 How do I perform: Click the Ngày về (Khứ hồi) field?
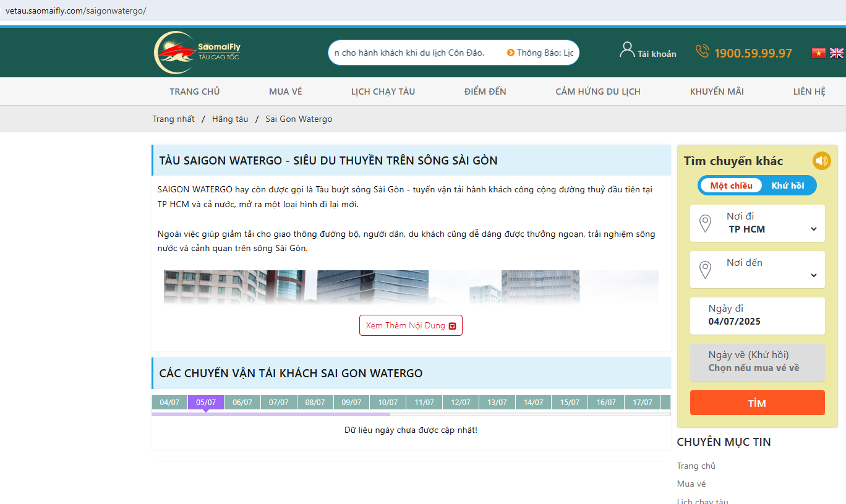click(758, 362)
